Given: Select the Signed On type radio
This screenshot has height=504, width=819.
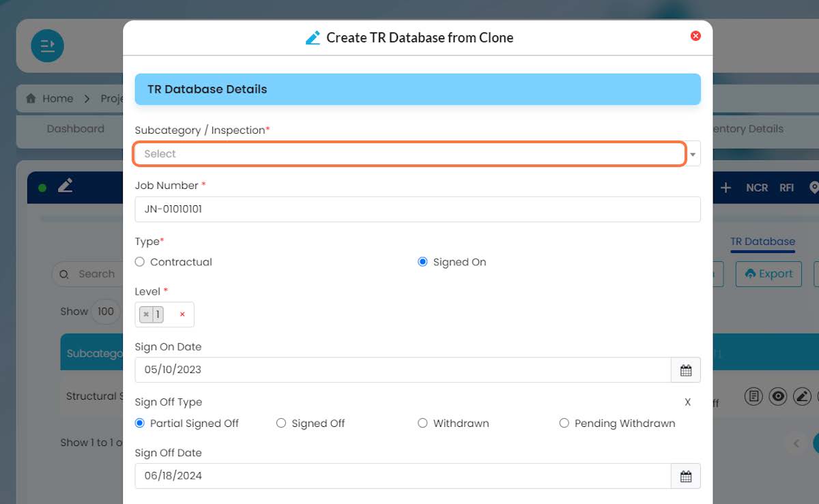Looking at the screenshot, I should click(422, 262).
